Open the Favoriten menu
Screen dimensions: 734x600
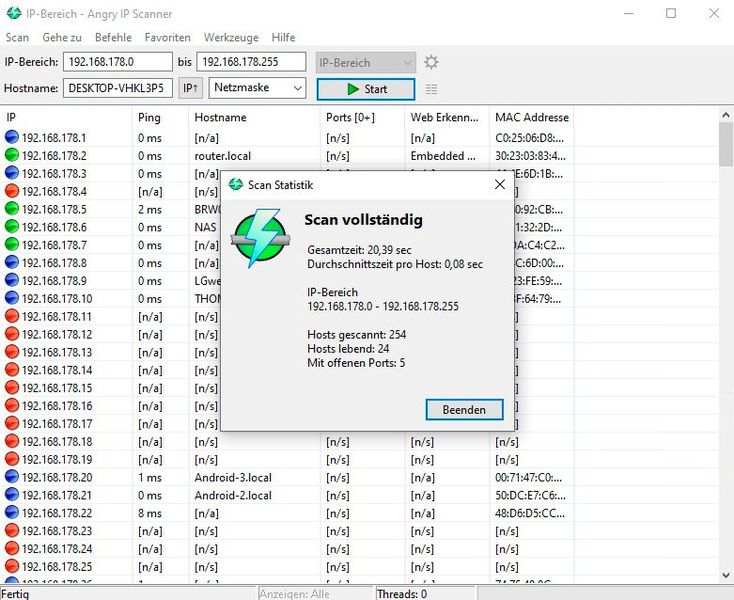tap(168, 37)
